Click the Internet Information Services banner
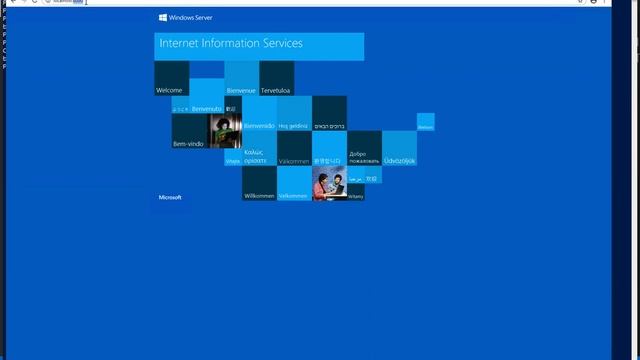 (x=259, y=47)
